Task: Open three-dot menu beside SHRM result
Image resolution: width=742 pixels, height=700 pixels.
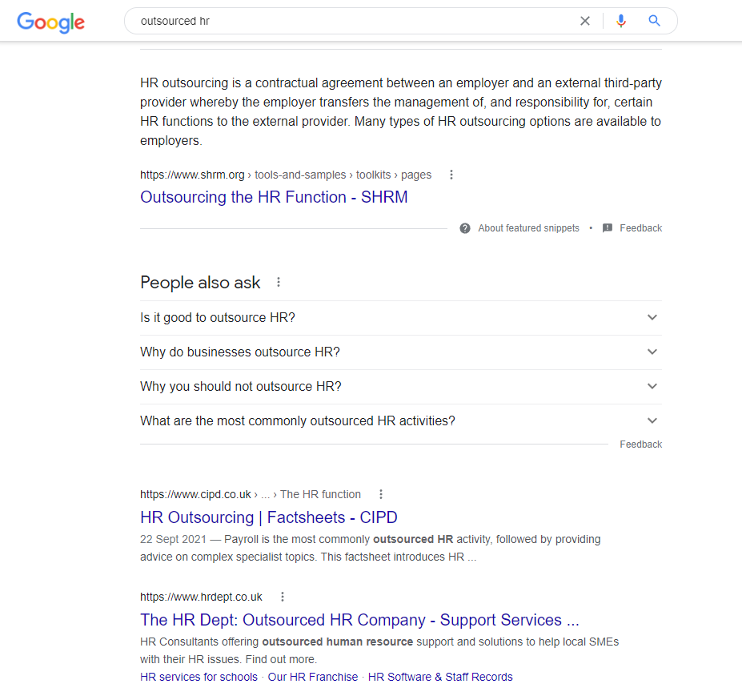Action: tap(451, 175)
